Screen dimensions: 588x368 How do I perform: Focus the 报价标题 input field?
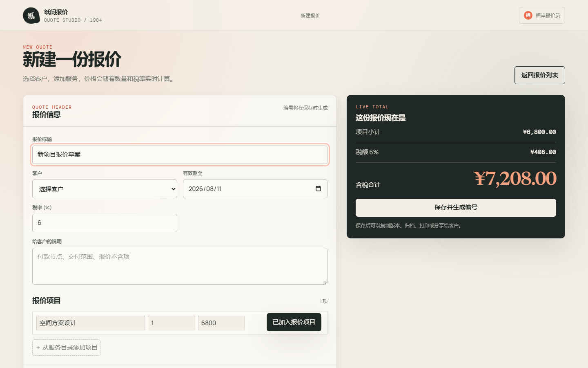tap(180, 155)
